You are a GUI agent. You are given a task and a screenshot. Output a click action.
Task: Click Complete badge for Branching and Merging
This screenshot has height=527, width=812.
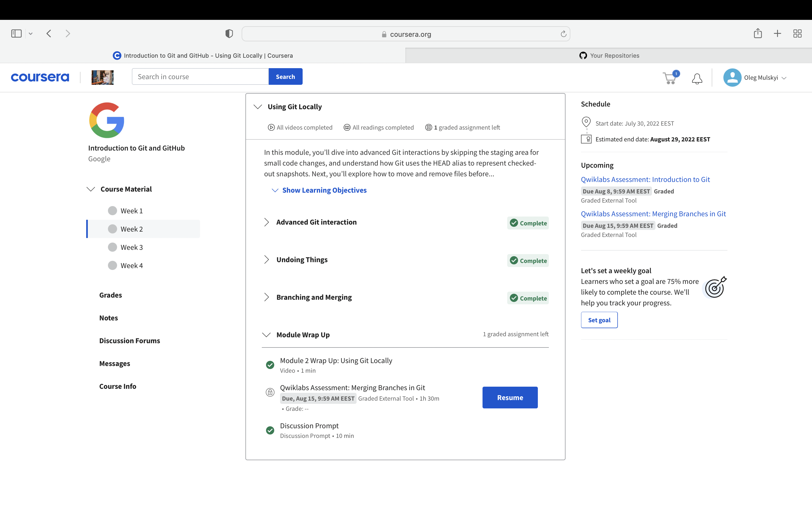click(x=528, y=298)
